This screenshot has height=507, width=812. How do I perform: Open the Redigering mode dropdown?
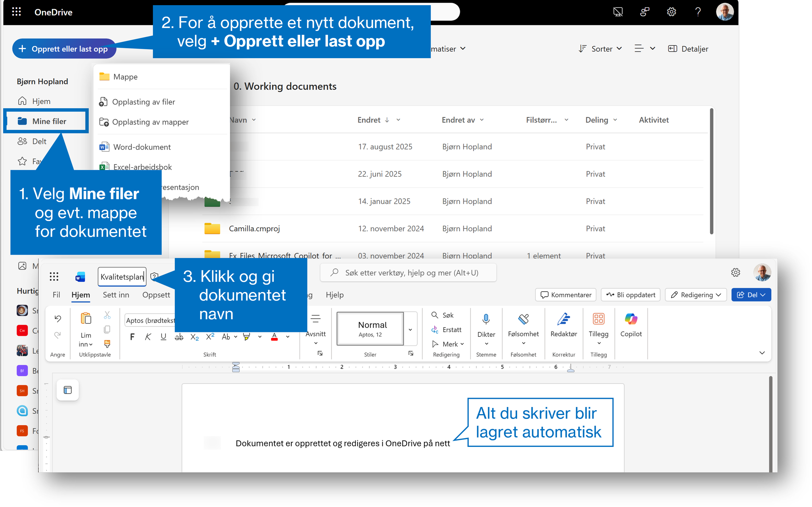pos(696,295)
